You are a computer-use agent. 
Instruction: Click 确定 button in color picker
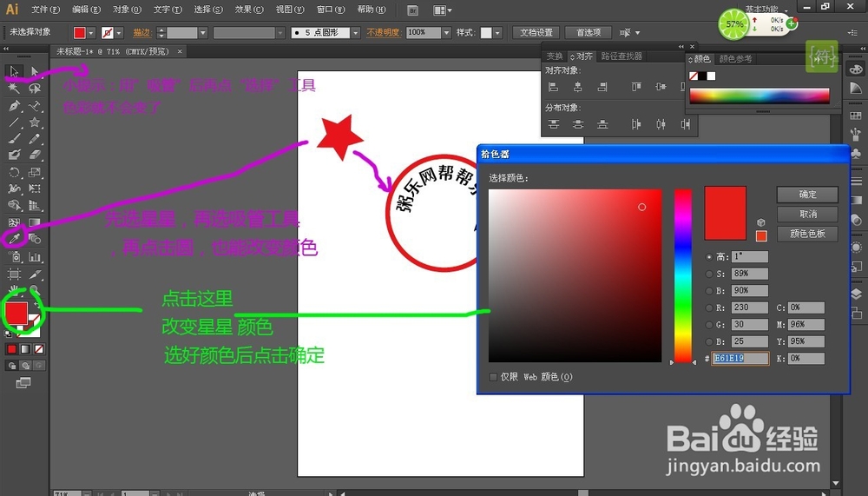[807, 195]
